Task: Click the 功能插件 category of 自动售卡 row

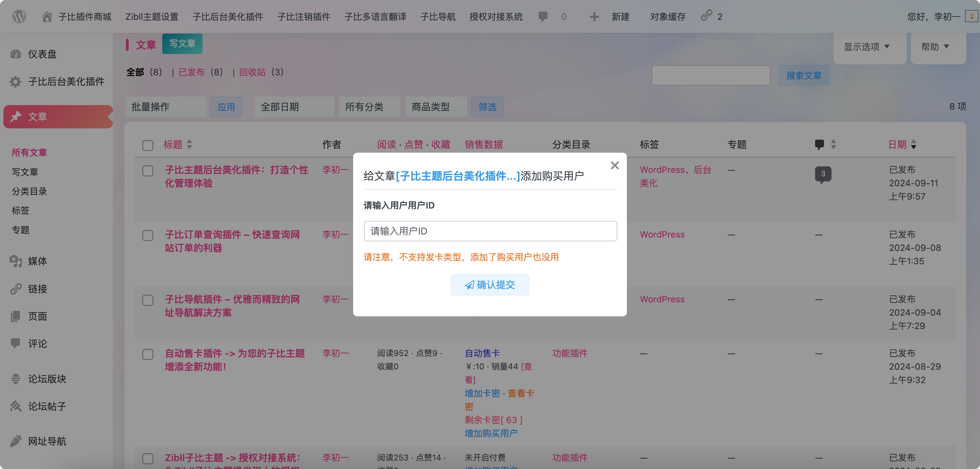Action: pyautogui.click(x=569, y=353)
